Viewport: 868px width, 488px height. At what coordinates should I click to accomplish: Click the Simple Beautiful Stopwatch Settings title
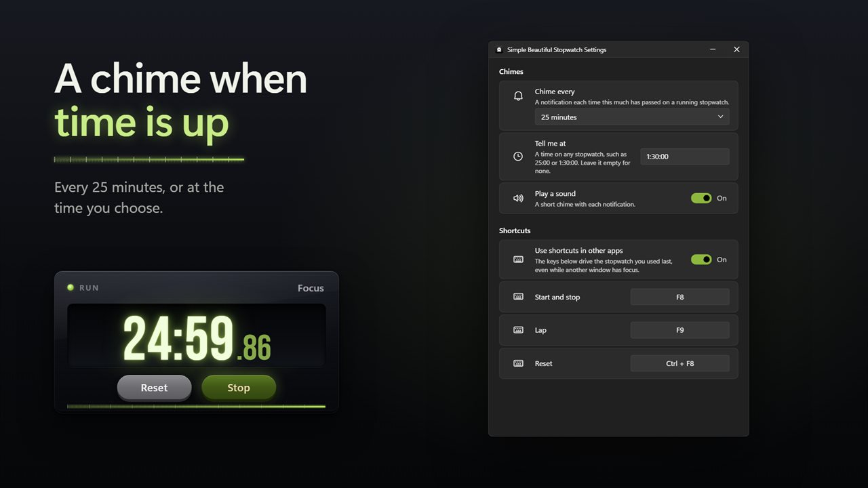pyautogui.click(x=557, y=49)
